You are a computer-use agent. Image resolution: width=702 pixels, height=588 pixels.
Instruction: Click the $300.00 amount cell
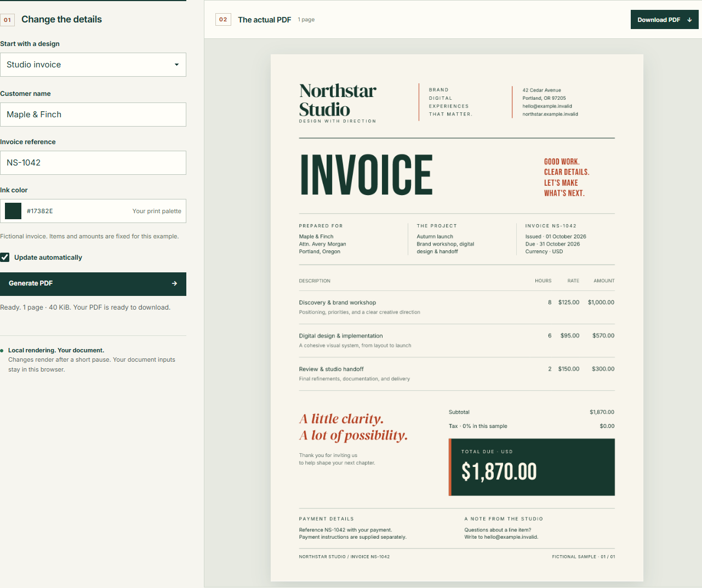[x=603, y=369]
